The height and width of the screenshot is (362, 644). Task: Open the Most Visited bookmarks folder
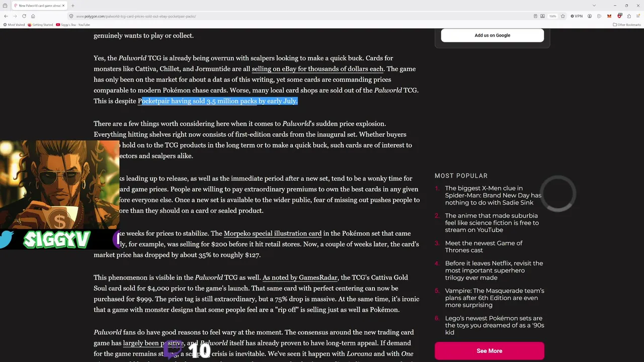point(14,25)
